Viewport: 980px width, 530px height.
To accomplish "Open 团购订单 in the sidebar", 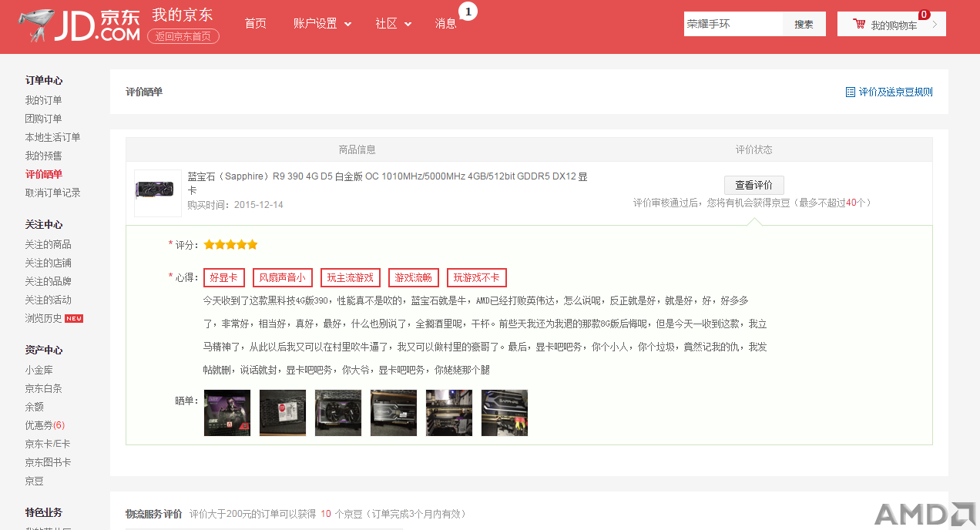I will [x=43, y=119].
